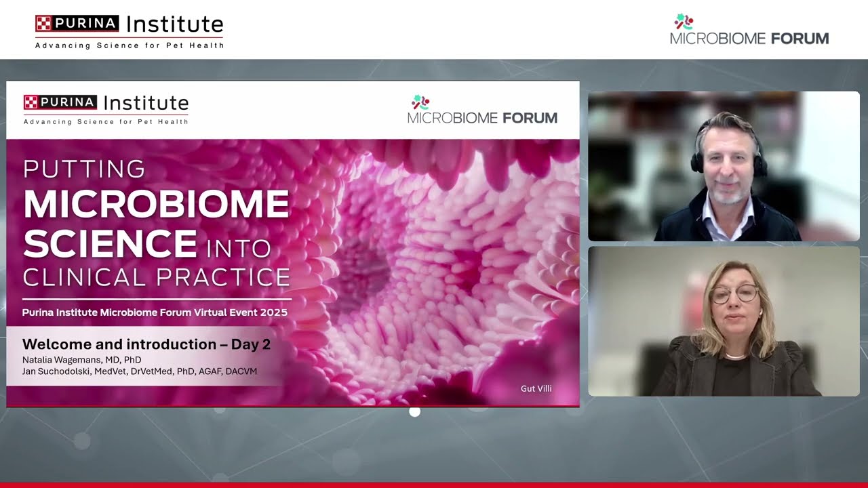Click "Advancing Science for Pet Health" tagline in top banner
The width and height of the screenshot is (868, 488).
(130, 45)
